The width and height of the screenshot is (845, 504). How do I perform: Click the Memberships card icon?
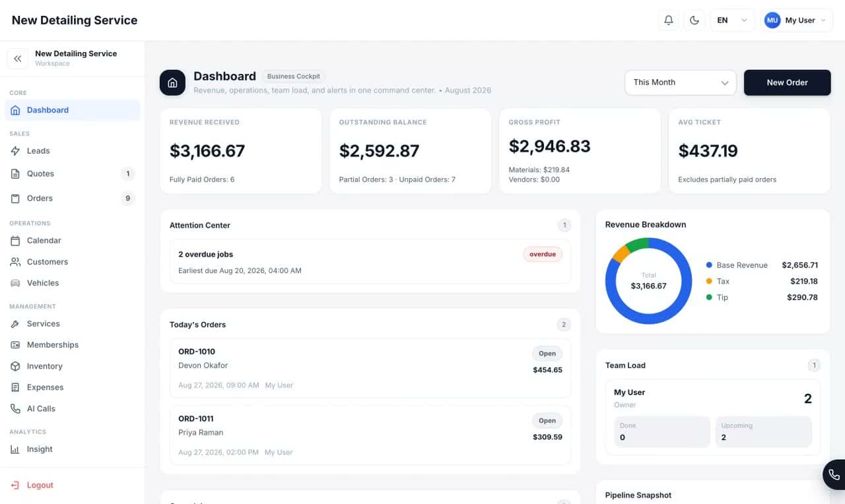15,345
